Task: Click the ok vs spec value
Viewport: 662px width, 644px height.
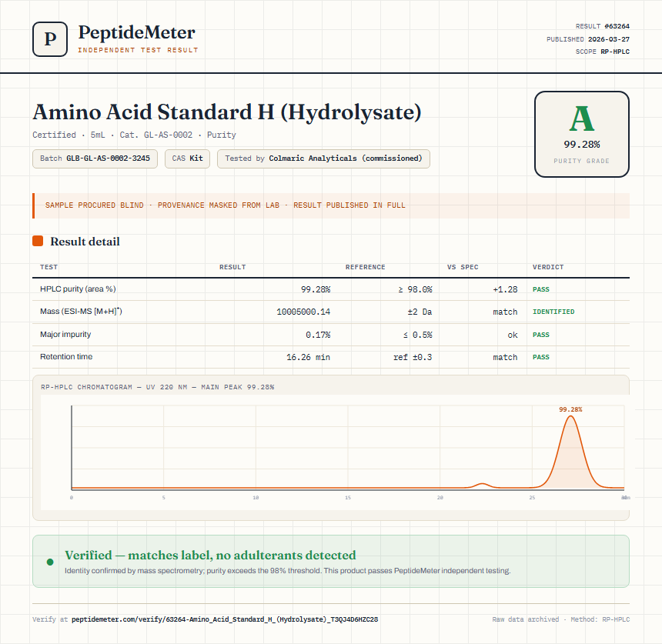Action: click(513, 335)
